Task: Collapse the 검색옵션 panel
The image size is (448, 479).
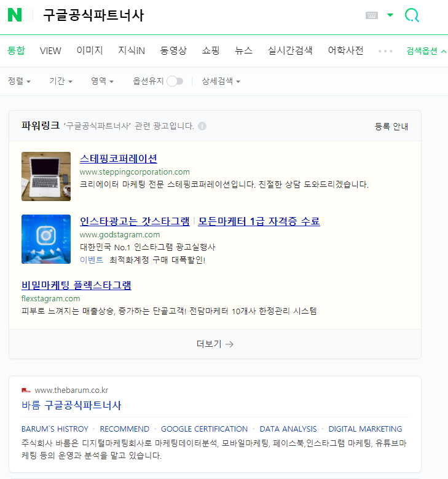Action: point(426,50)
